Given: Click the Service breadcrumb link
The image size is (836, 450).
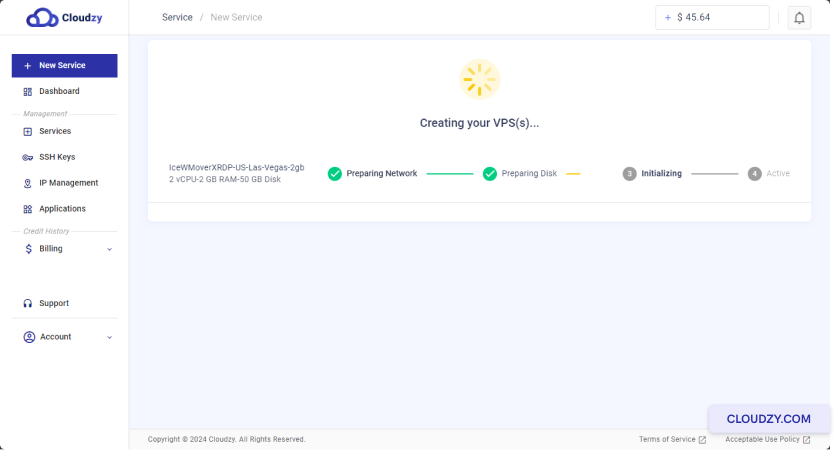Looking at the screenshot, I should pos(177,17).
